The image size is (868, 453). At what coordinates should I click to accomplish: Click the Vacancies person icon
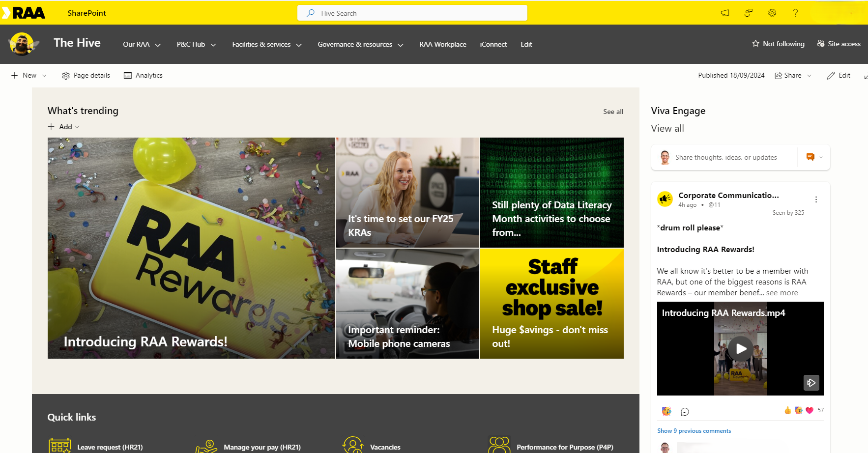pos(353,445)
